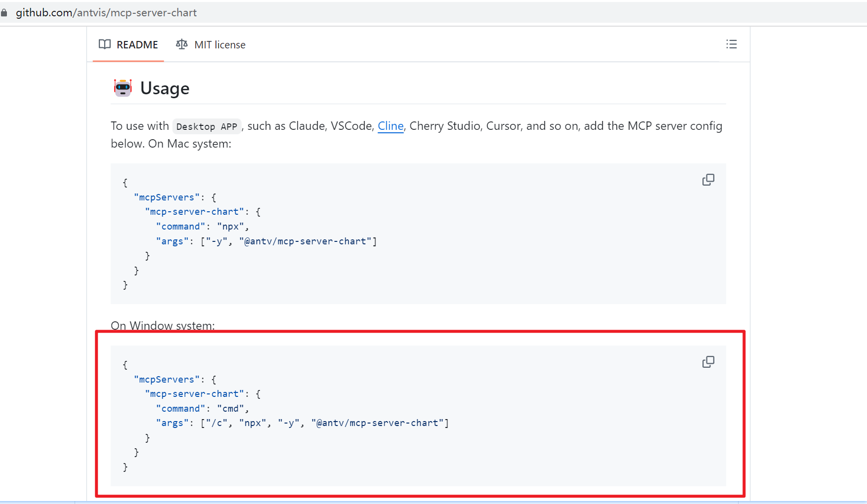Click "mcpServers" in the Window code block
Image resolution: width=867 pixels, height=504 pixels.
167,380
